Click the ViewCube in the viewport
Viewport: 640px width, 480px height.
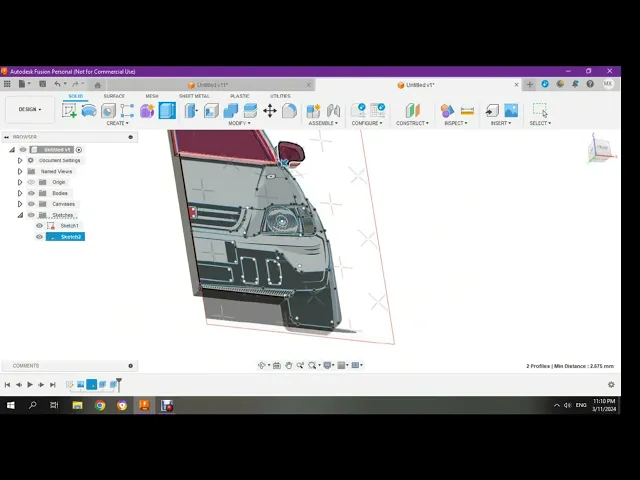tap(601, 148)
